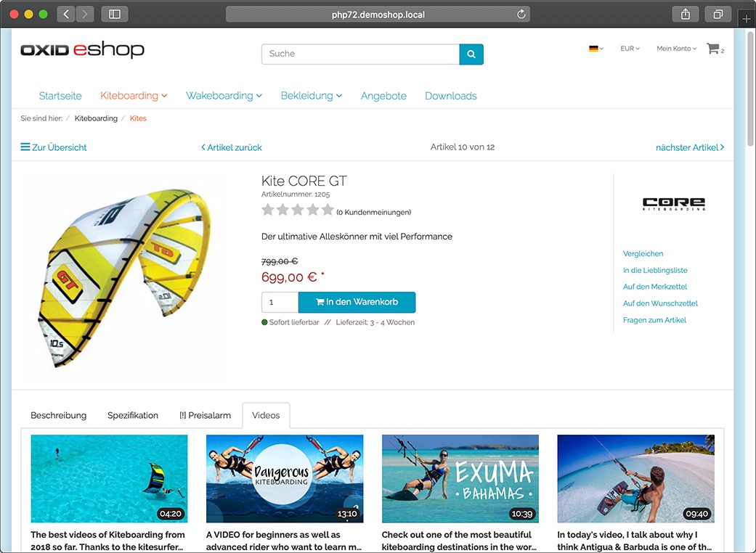Click the Sofort lieferbar status text
Screen dimensions: 756x553
pos(294,323)
